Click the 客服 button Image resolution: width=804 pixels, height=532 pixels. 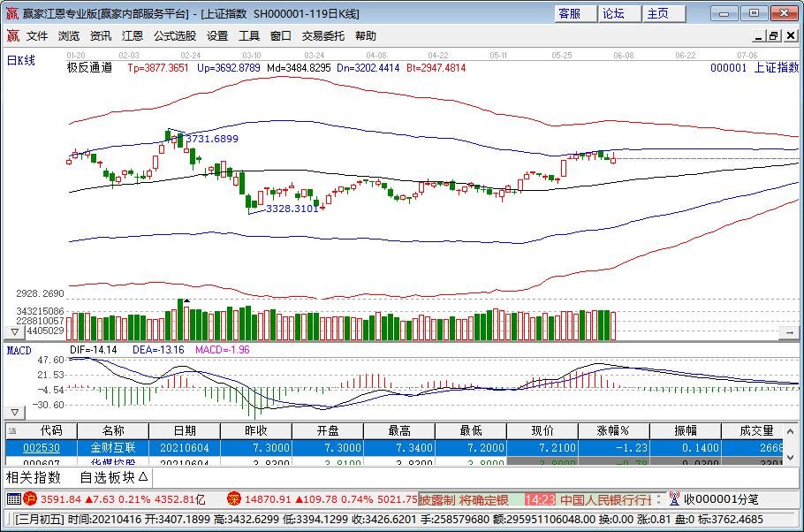click(x=575, y=13)
